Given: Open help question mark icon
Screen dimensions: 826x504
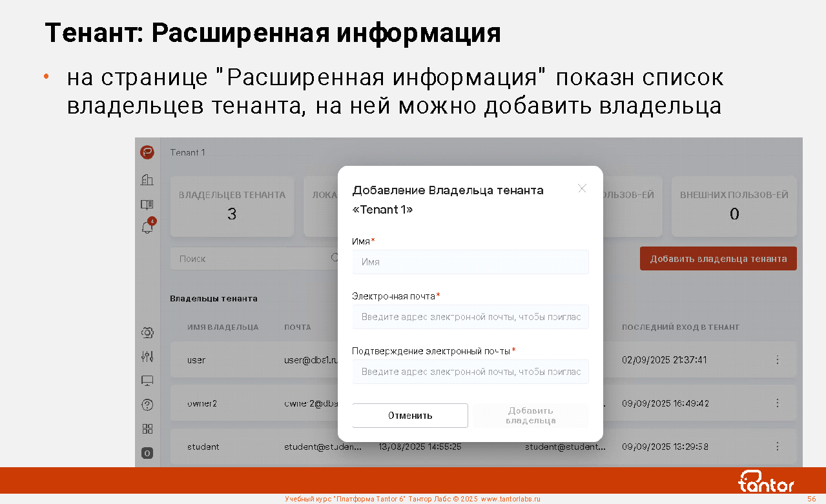Looking at the screenshot, I should [147, 405].
